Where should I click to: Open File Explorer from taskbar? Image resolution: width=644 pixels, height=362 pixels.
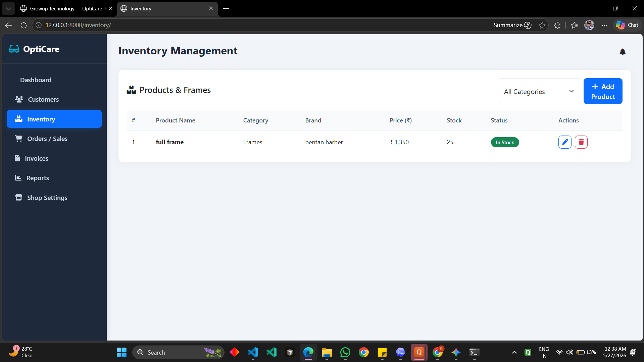tap(327, 352)
